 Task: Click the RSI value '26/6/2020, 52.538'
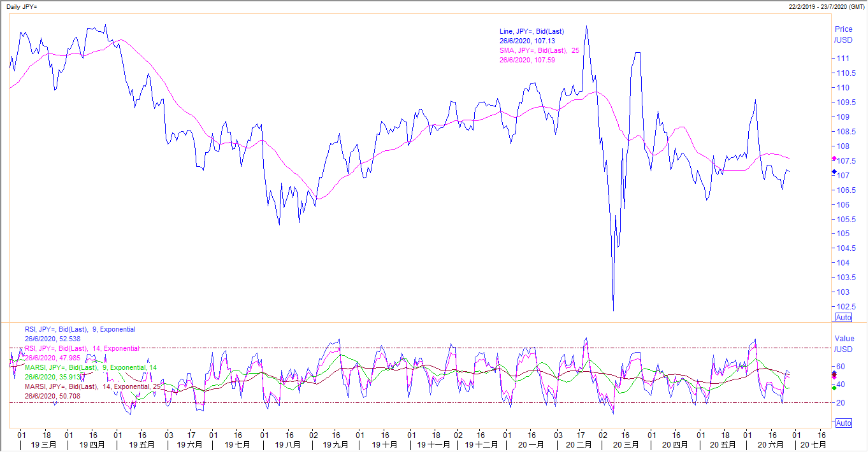[54, 339]
